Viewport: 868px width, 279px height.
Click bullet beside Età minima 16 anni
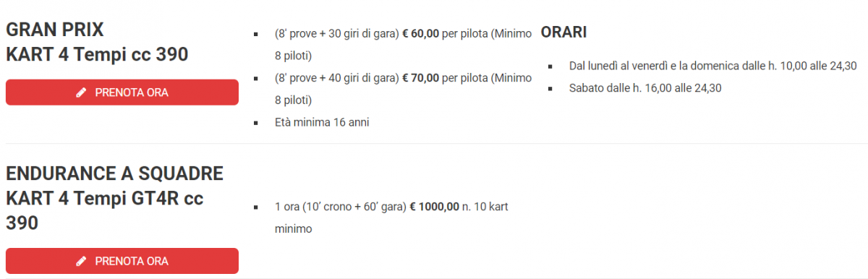(x=255, y=124)
